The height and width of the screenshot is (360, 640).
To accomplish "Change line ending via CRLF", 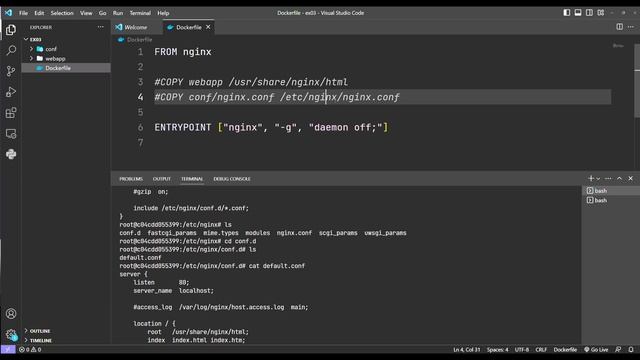I will 541,349.
